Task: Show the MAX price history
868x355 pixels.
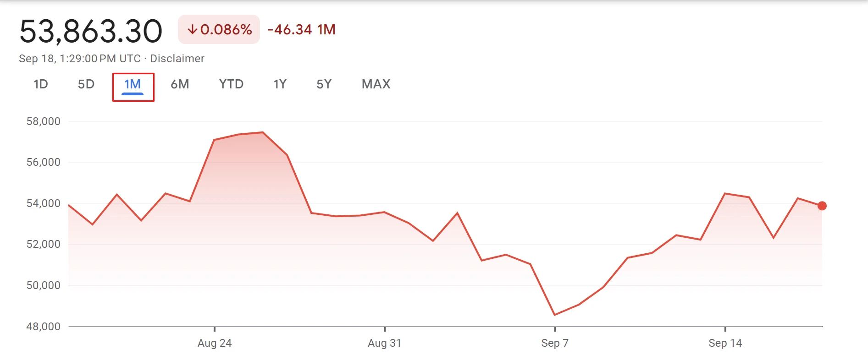Action: (x=376, y=84)
